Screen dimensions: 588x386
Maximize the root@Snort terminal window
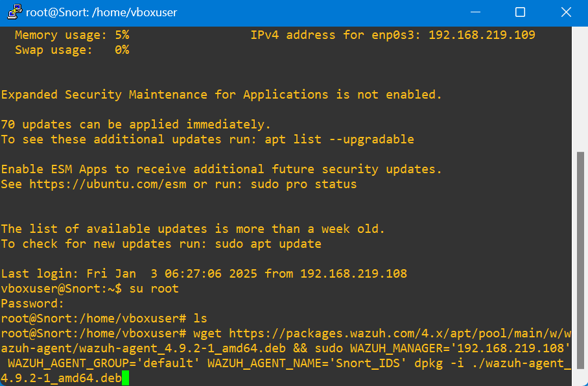point(520,12)
